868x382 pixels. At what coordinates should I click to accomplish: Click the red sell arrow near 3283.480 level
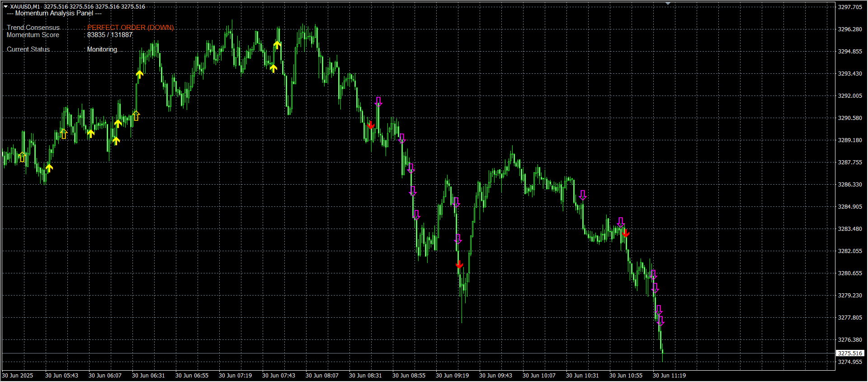[626, 234]
